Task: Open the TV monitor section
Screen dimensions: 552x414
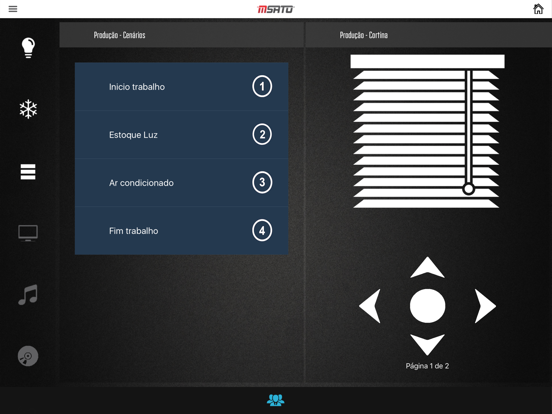Action: 28,233
